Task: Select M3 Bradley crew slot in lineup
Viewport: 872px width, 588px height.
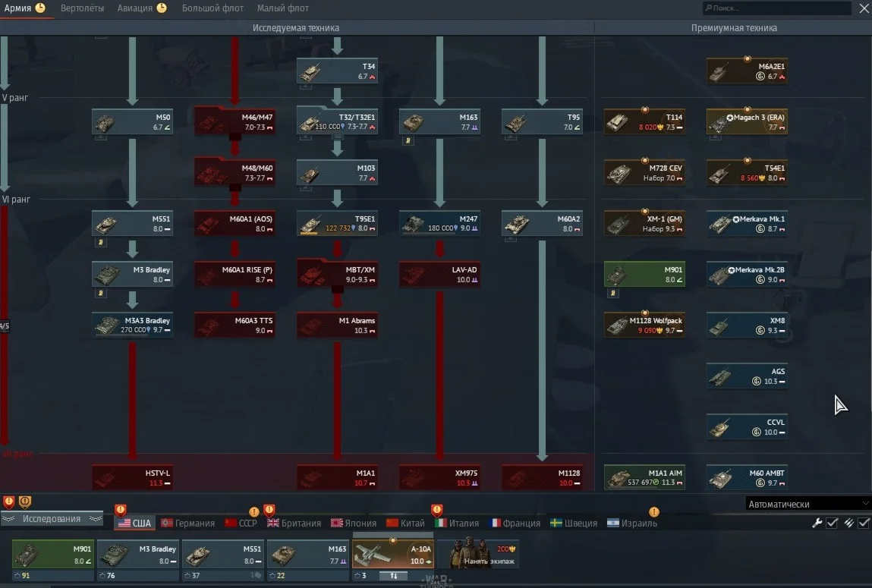Action: 138,554
